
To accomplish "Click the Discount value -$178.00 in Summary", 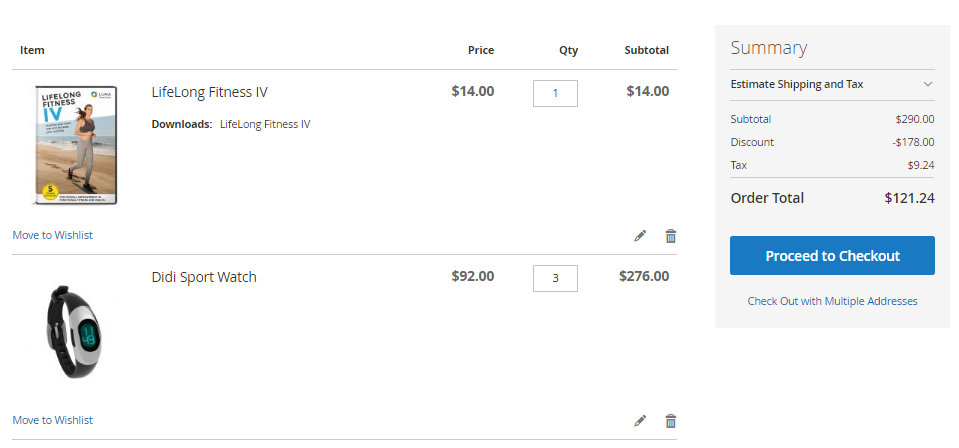I will pos(913,142).
